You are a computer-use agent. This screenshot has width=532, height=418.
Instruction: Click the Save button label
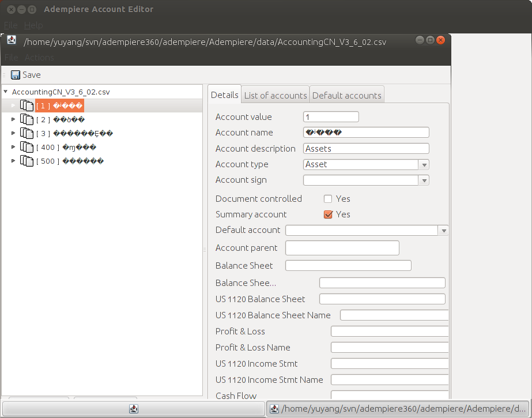[x=32, y=75]
